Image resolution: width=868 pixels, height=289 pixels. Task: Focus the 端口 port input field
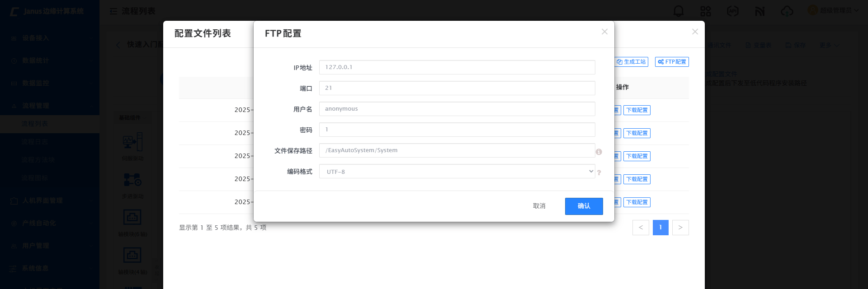[457, 88]
